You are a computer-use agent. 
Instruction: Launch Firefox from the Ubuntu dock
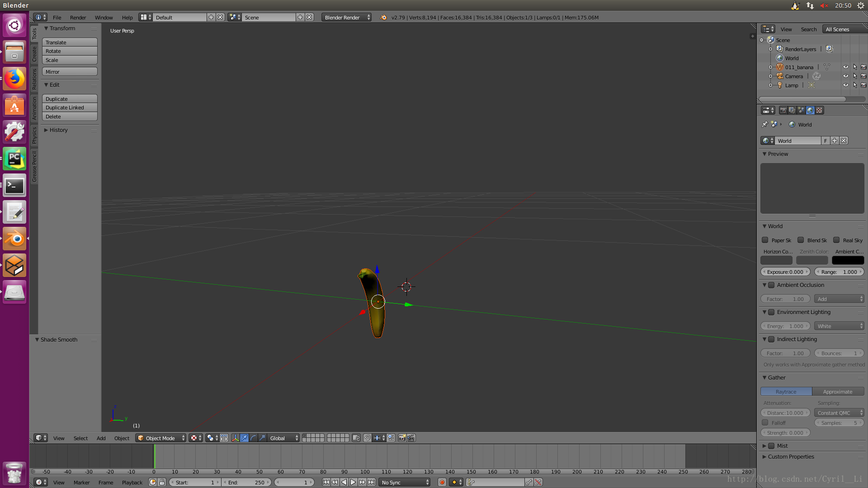(14, 79)
